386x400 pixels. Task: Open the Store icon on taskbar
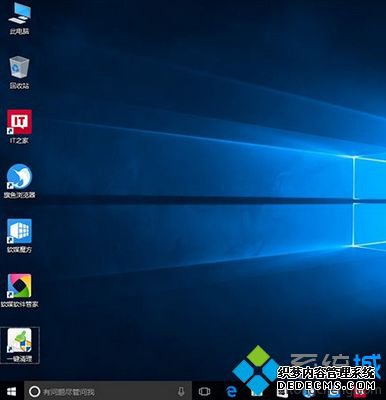[282, 393]
